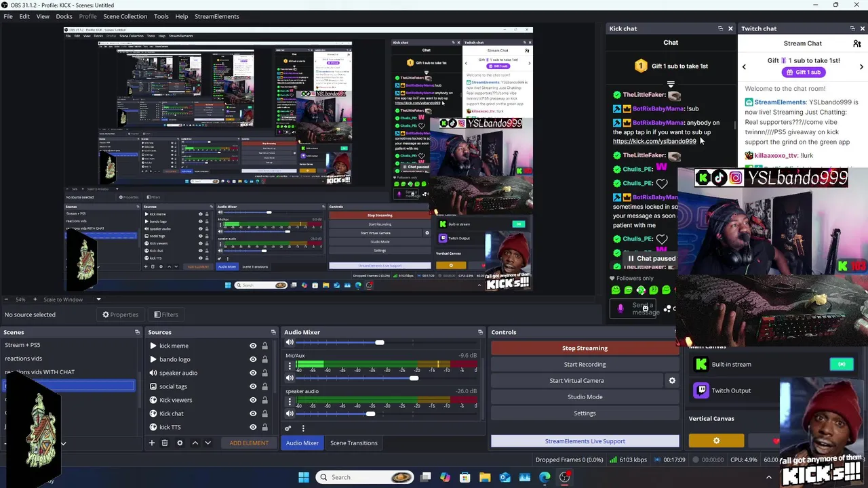Open the Tools menu
The width and height of the screenshot is (868, 488).
[x=161, y=16]
